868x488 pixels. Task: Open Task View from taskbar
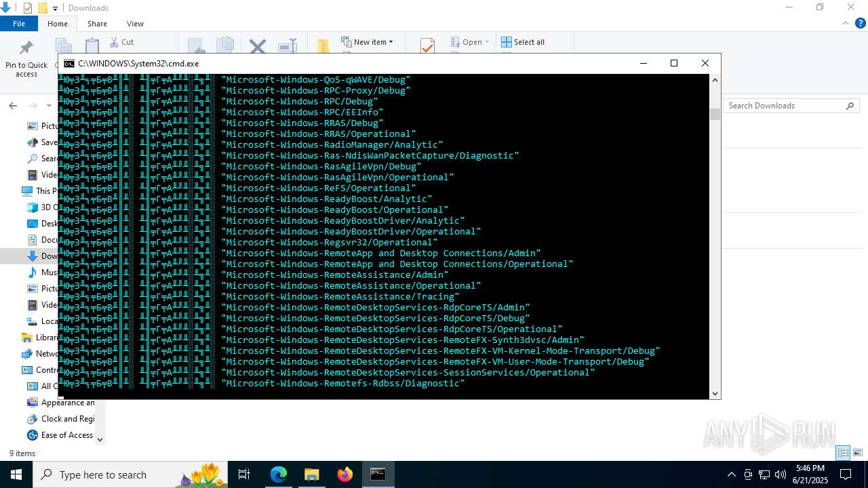point(245,474)
